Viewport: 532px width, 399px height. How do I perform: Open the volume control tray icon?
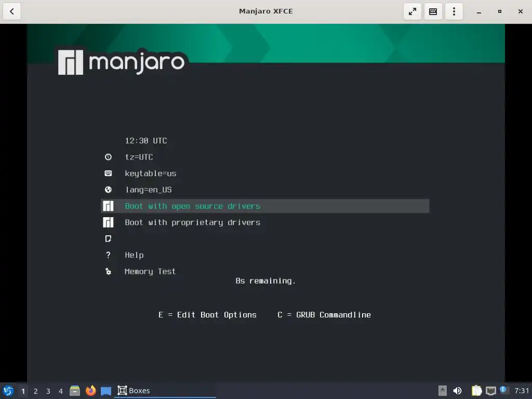(457, 391)
